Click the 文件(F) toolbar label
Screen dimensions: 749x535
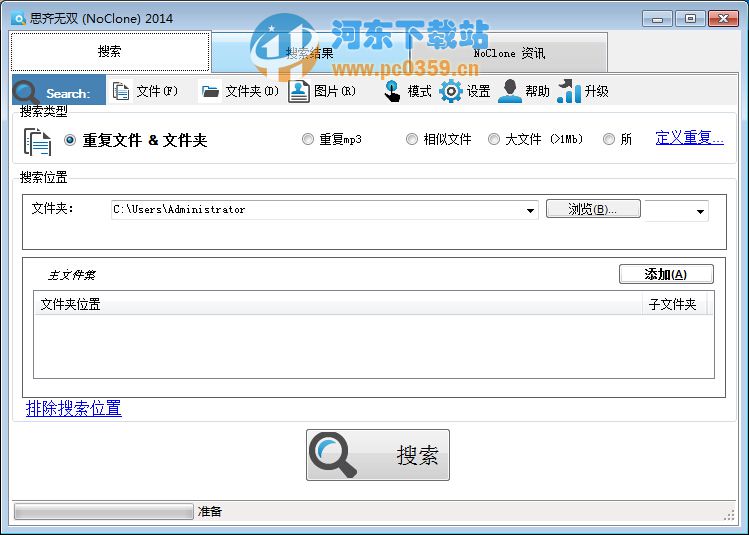pos(157,91)
